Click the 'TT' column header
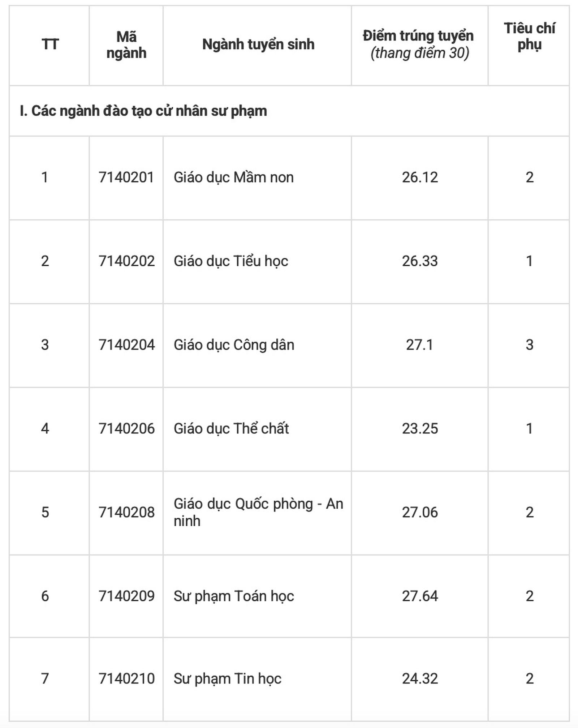Image resolution: width=578 pixels, height=728 pixels. [50, 44]
